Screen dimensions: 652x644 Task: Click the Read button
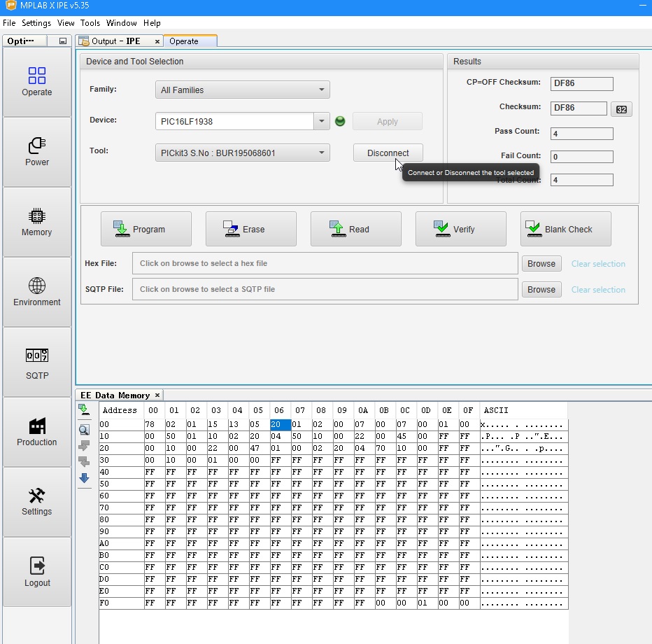355,229
